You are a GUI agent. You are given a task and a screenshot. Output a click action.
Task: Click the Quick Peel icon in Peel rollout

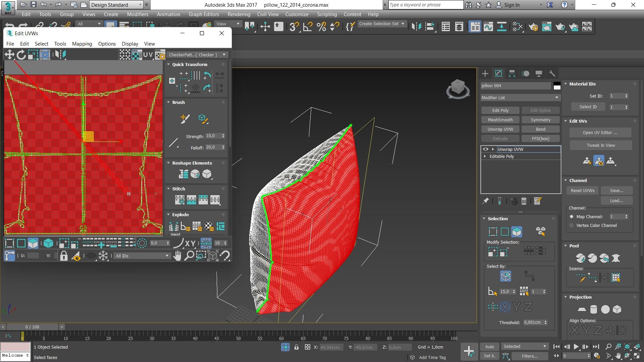point(581,258)
